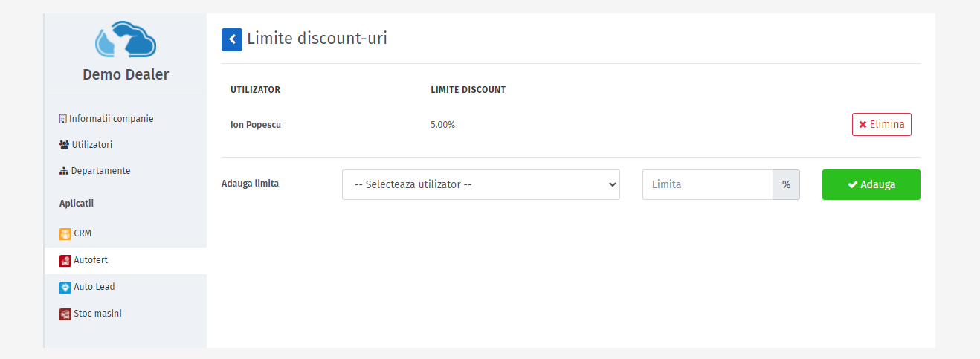
Task: Open the Selecteaza utilizator dropdown
Action: [481, 184]
